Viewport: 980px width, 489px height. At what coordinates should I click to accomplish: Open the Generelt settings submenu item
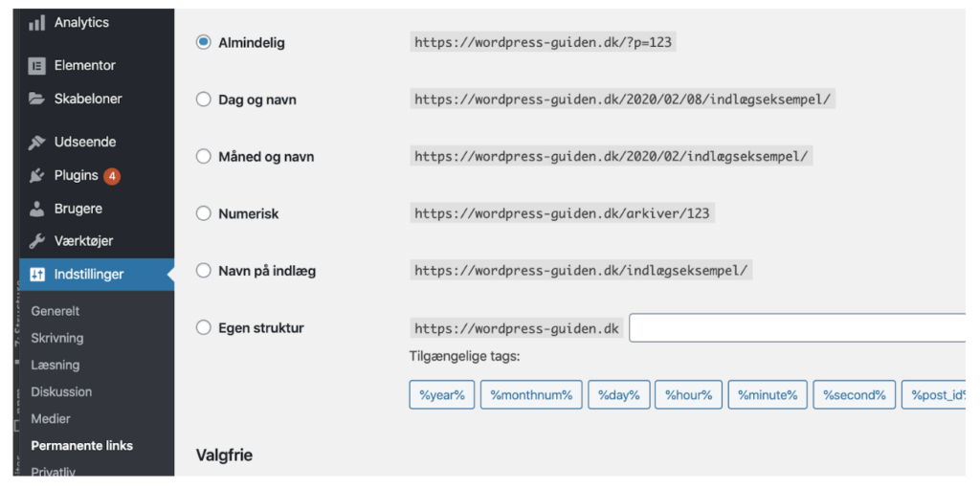click(56, 311)
